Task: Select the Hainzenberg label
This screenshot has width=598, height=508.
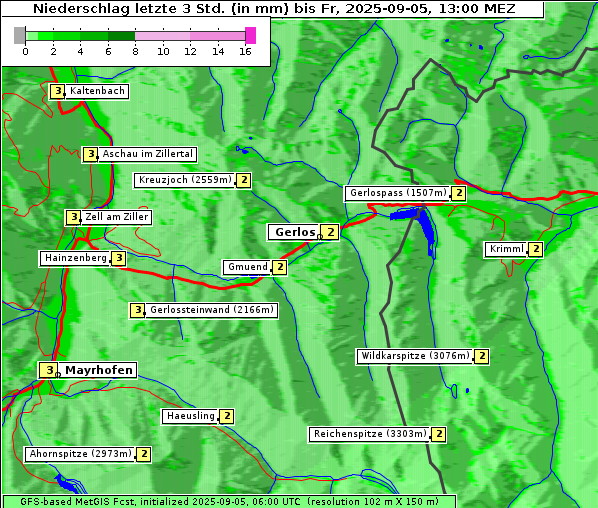Action: point(76,258)
